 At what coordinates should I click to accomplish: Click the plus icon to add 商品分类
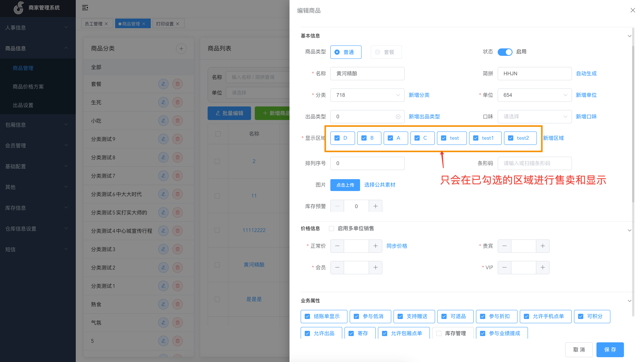coord(181,48)
